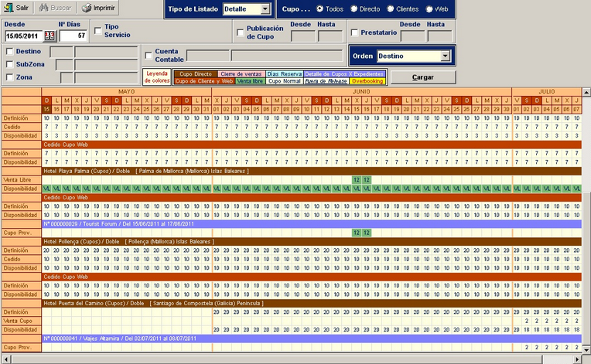Screen dimensions: 591x364
Task: Click the Nº Días field showing 57
Action: (73, 36)
